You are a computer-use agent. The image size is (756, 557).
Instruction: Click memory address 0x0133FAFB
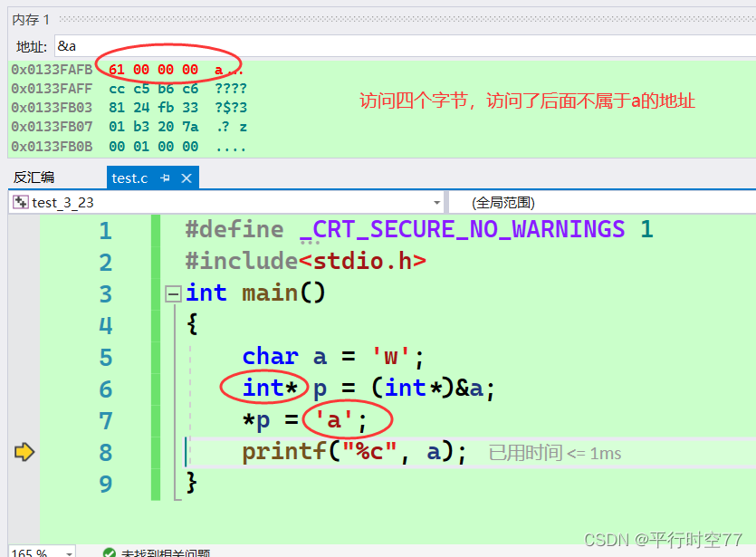point(52,70)
